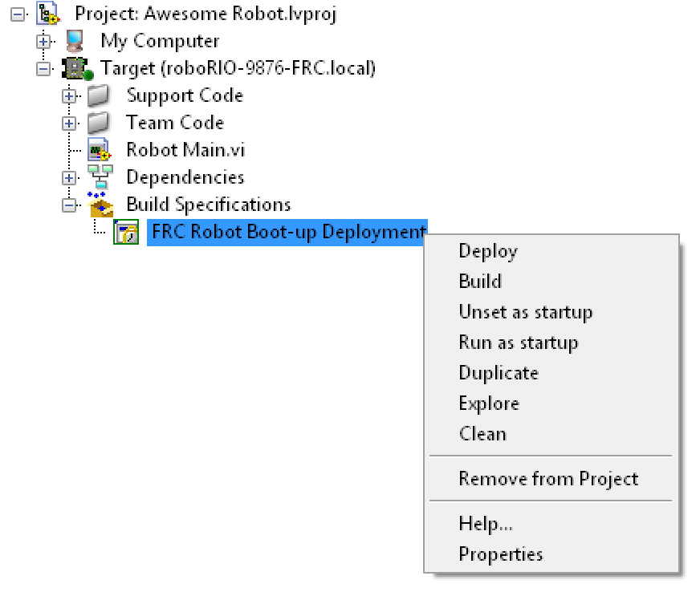700x592 pixels.
Task: Click the Robot Main.vi file icon
Action: tap(100, 150)
